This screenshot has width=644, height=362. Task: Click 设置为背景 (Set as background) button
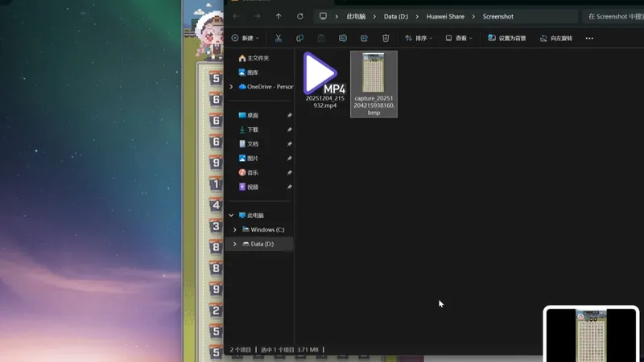click(507, 38)
